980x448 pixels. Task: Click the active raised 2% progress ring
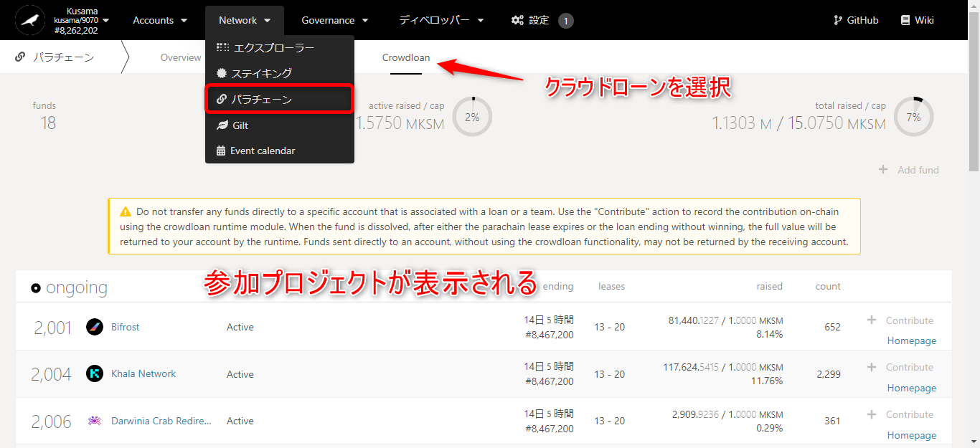472,116
